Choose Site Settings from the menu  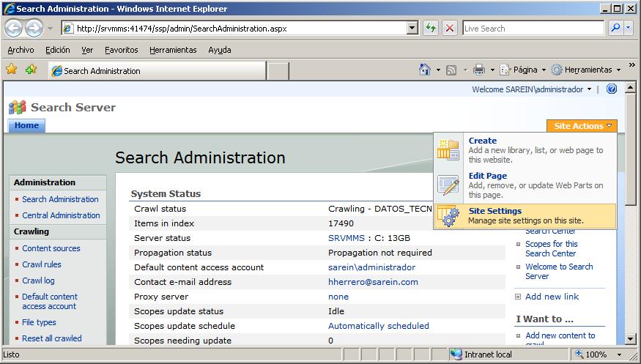525,216
